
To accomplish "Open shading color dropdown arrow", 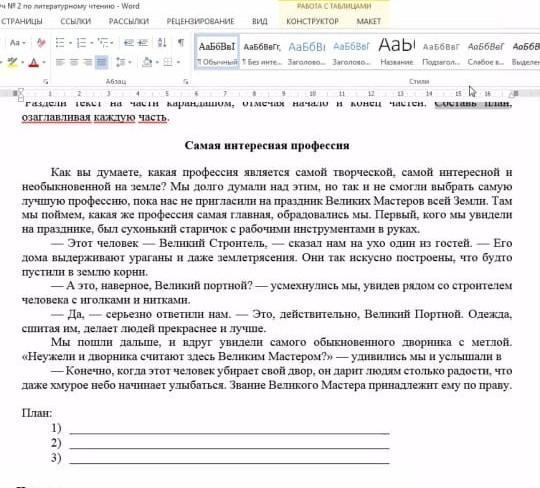I will pos(157,63).
